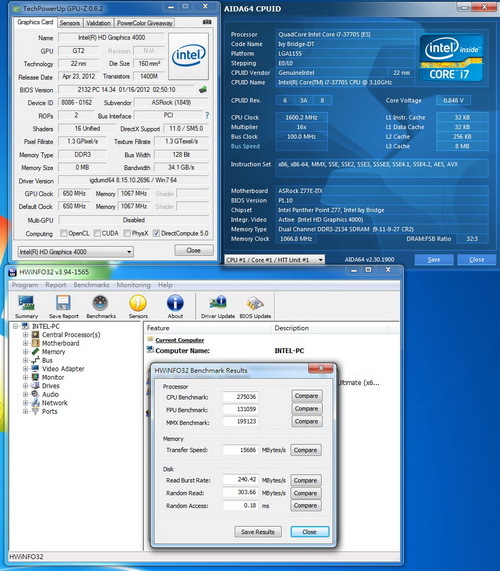Expand Central Processor(s) node
Screen dimensions: 500x571
(25, 335)
